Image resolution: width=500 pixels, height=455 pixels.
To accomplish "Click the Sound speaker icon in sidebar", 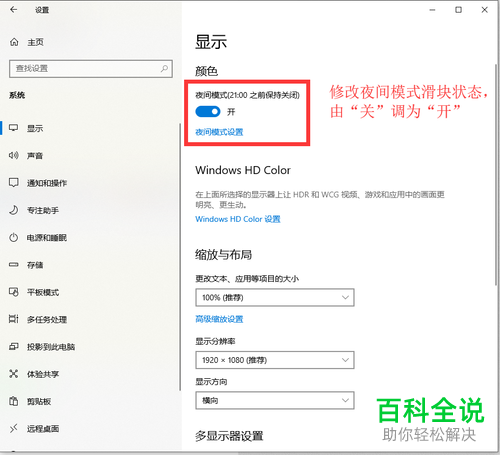I will click(13, 155).
